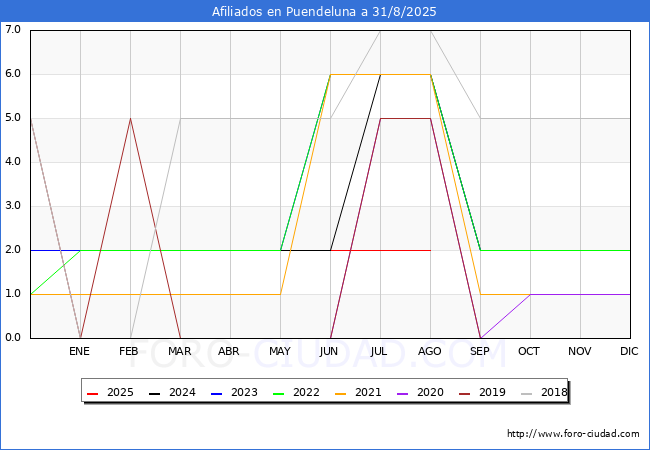This screenshot has height=450, width=650.
Task: Click the 5.0 y-axis value
Action: (x=13, y=118)
